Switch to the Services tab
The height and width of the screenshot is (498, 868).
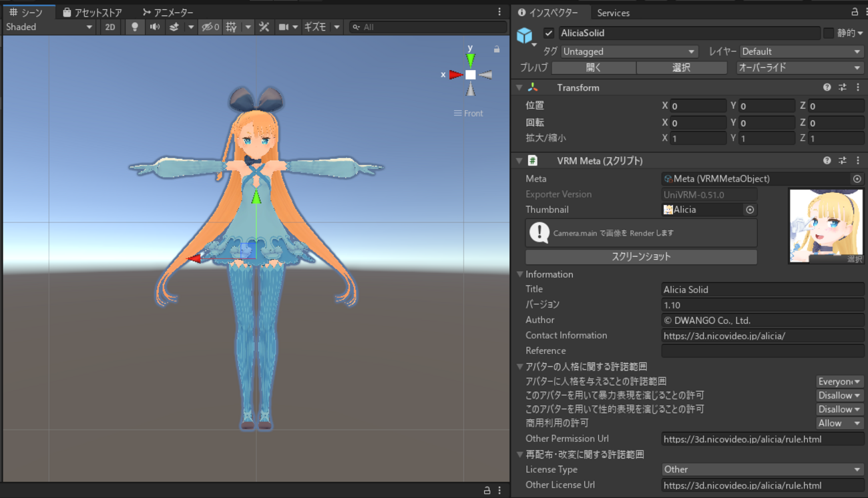coord(613,13)
